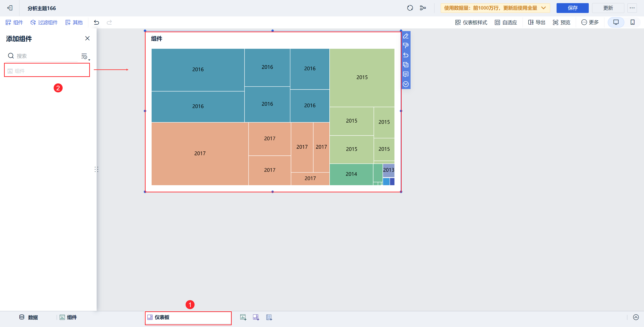
Task: Switch to desktop layout view
Action: coord(616,22)
